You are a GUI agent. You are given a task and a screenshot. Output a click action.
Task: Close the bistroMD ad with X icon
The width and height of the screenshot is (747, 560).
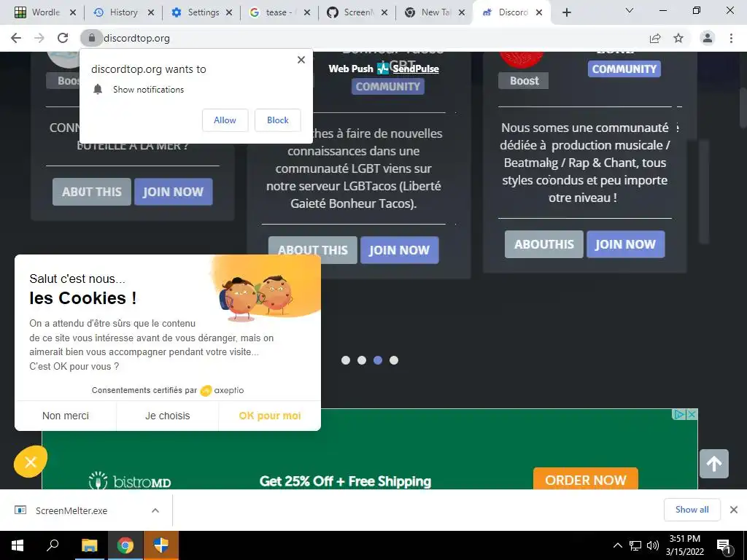coord(692,415)
